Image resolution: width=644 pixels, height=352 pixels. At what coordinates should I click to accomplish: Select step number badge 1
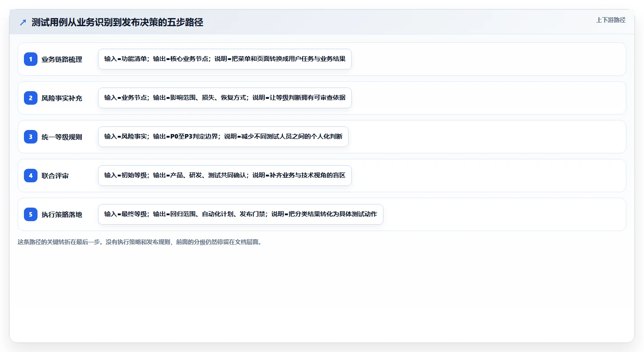(x=31, y=59)
